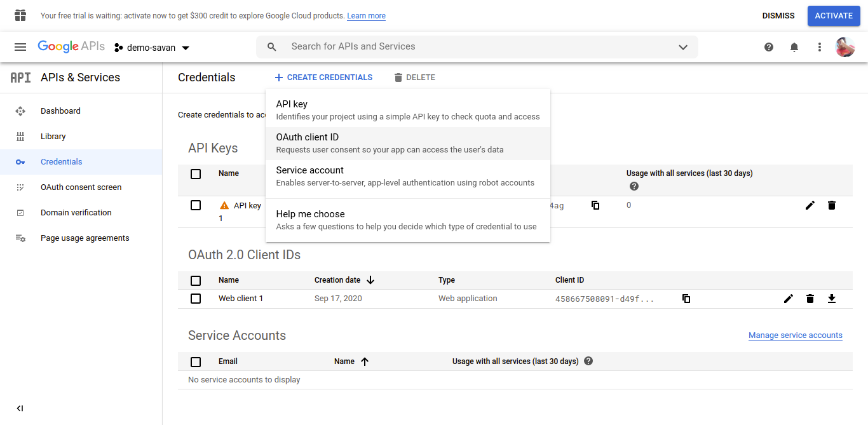This screenshot has width=868, height=425.
Task: Open Google Cloud notifications bell
Action: coord(794,46)
